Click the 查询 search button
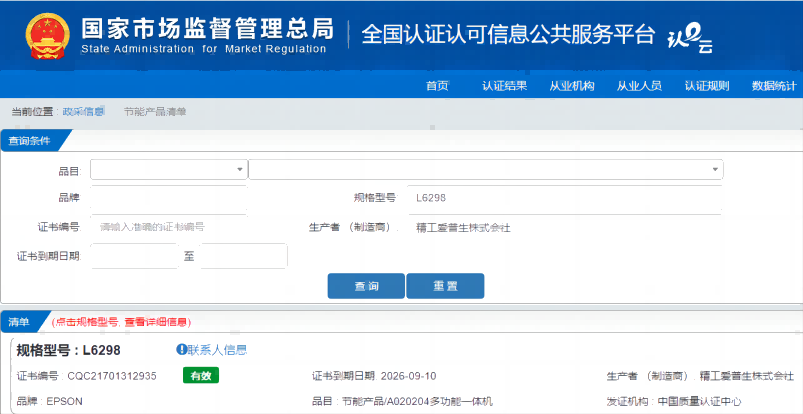This screenshot has width=803, height=414. pyautogui.click(x=366, y=286)
